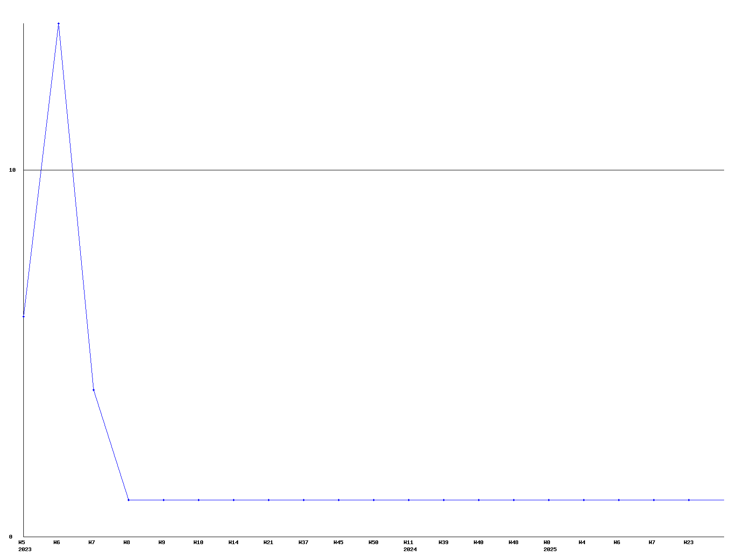Click the W50 x-axis label

373,542
